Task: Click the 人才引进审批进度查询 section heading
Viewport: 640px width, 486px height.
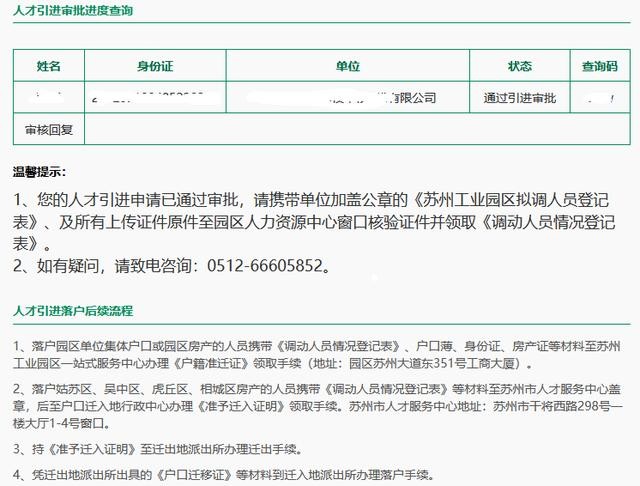Action: pyautogui.click(x=72, y=11)
